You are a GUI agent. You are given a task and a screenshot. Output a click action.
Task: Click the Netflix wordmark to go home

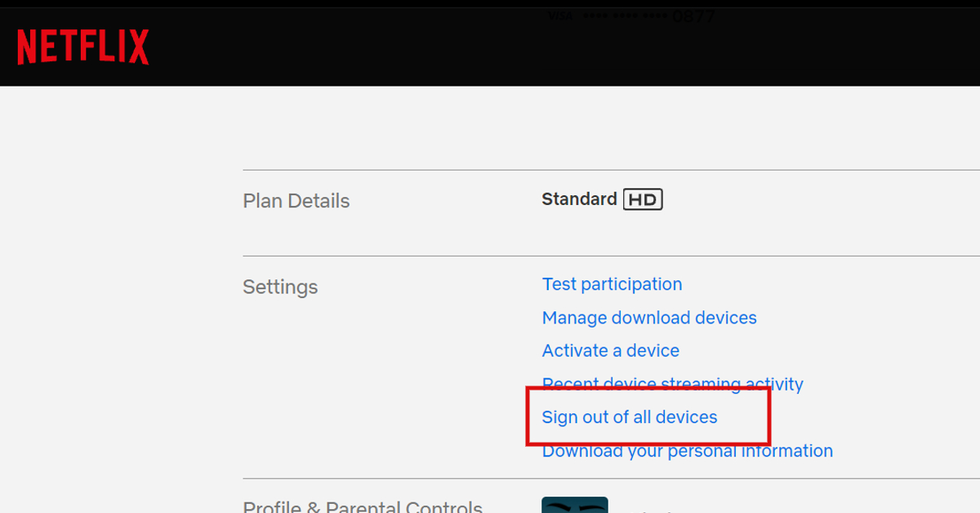click(x=82, y=46)
